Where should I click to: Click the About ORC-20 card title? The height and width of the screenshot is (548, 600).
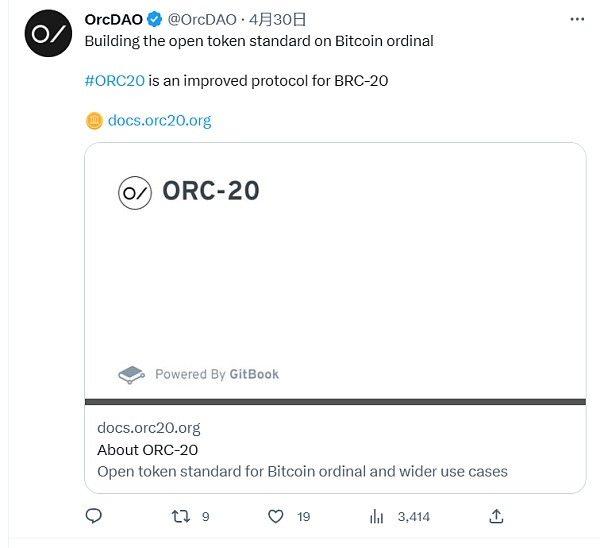(x=147, y=449)
